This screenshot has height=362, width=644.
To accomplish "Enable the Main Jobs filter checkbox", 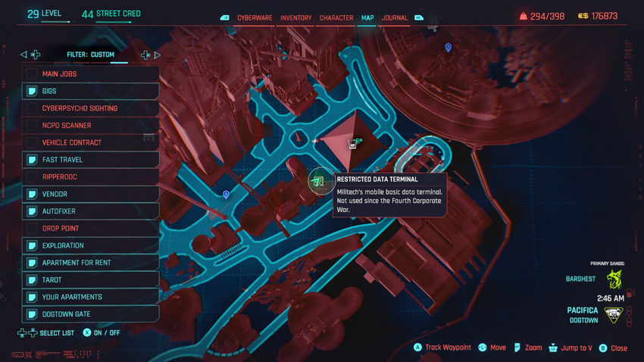I will click(x=33, y=74).
